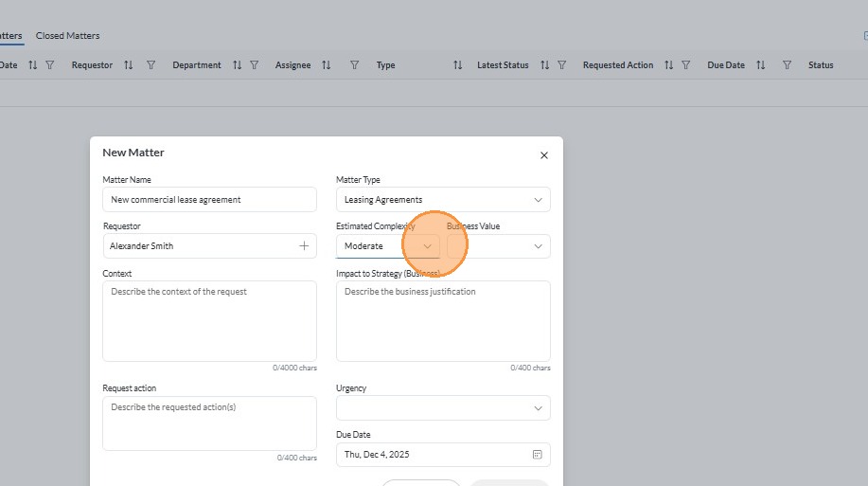Sort the table by Assignee
The height and width of the screenshot is (486, 868).
pyautogui.click(x=327, y=65)
